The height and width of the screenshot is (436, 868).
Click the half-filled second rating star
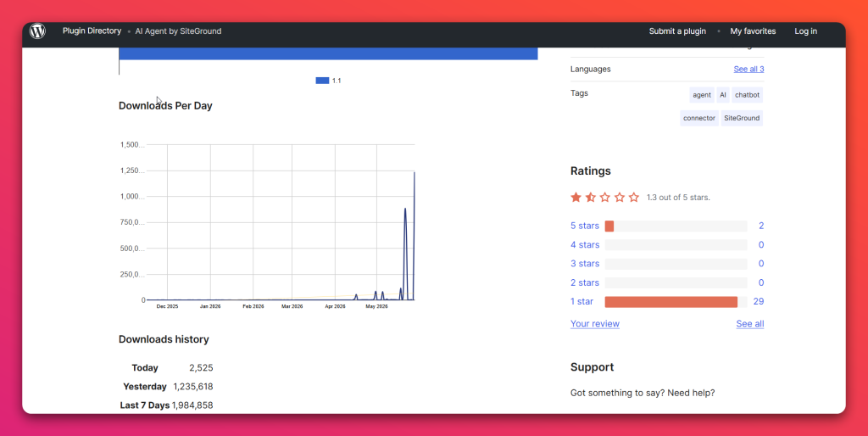[591, 198]
